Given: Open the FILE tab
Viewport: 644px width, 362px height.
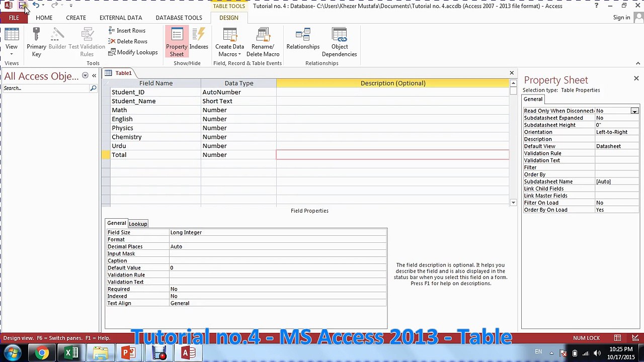Looking at the screenshot, I should 14,18.
